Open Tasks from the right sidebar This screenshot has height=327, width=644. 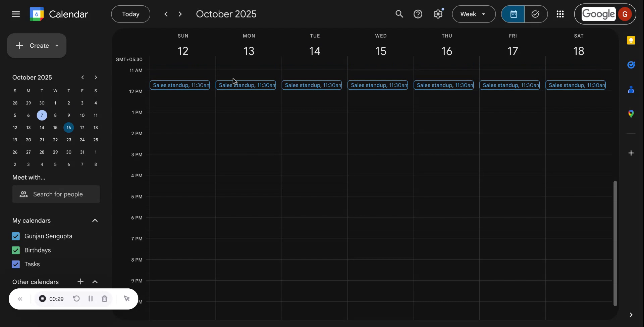[x=631, y=65]
